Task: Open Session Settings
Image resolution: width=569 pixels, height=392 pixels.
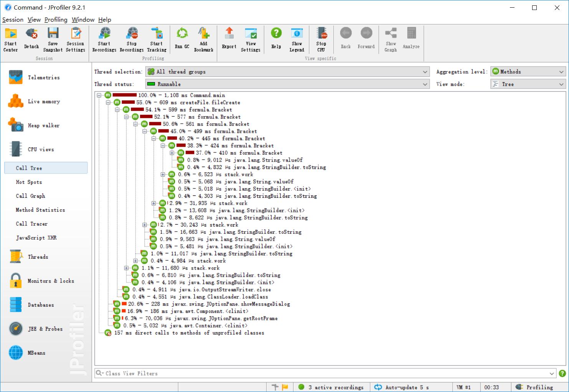Action: tap(76, 40)
